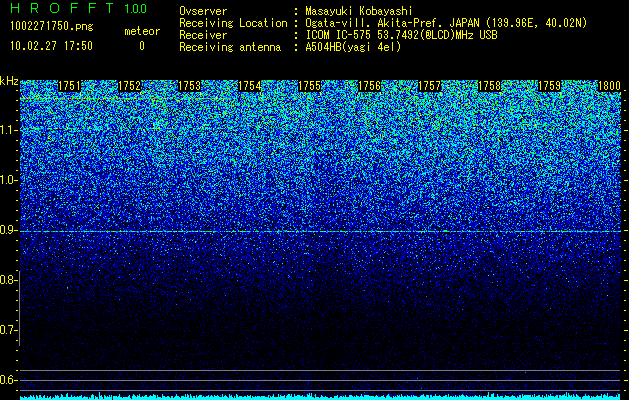Click the meteor label

[x=142, y=31]
